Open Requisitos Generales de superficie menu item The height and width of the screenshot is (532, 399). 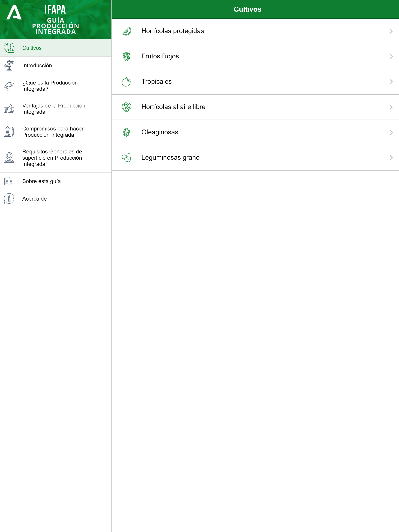[x=56, y=158]
